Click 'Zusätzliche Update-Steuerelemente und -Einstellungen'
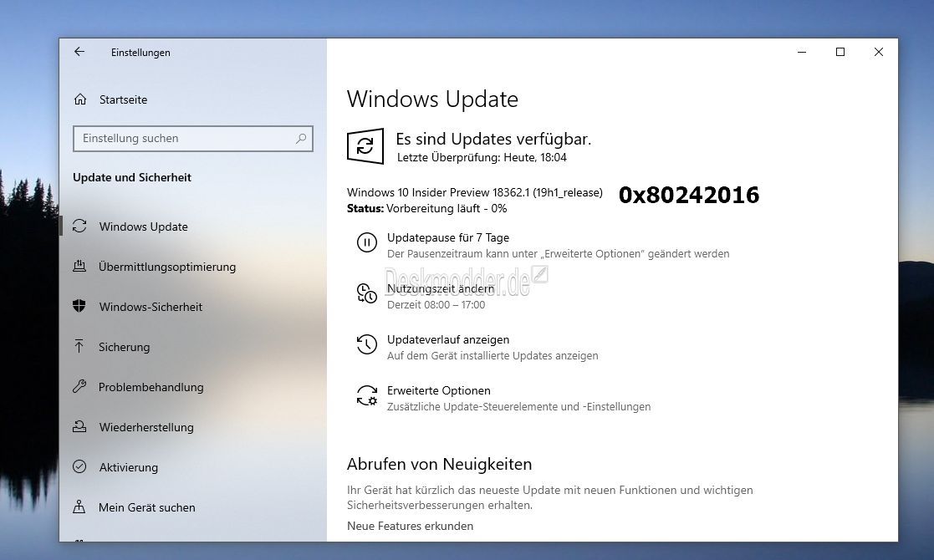This screenshot has height=560, width=934. [x=518, y=406]
